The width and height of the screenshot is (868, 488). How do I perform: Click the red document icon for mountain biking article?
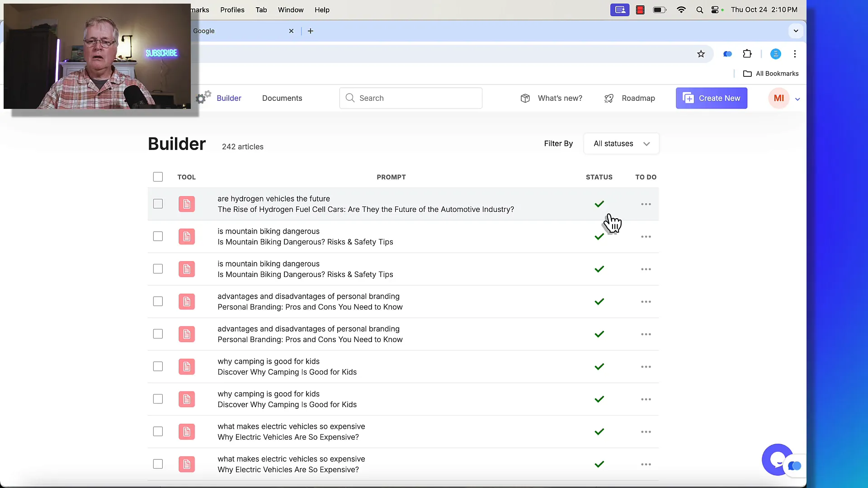coord(187,237)
